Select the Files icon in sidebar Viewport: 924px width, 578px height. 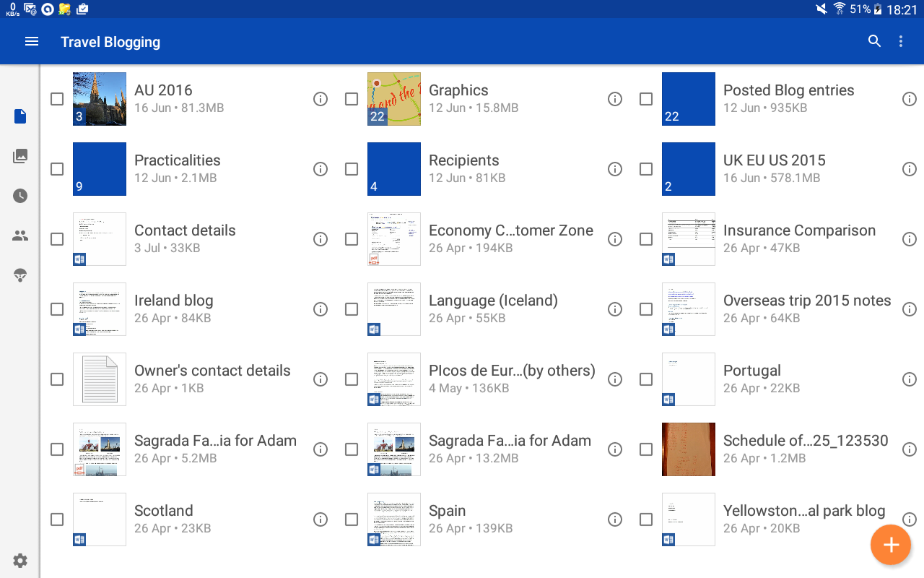tap(20, 116)
